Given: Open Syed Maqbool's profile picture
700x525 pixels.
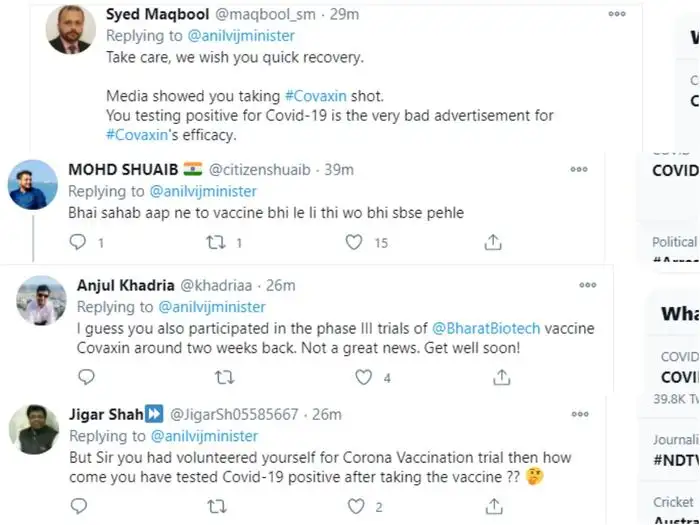Looking at the screenshot, I should [x=70, y=29].
